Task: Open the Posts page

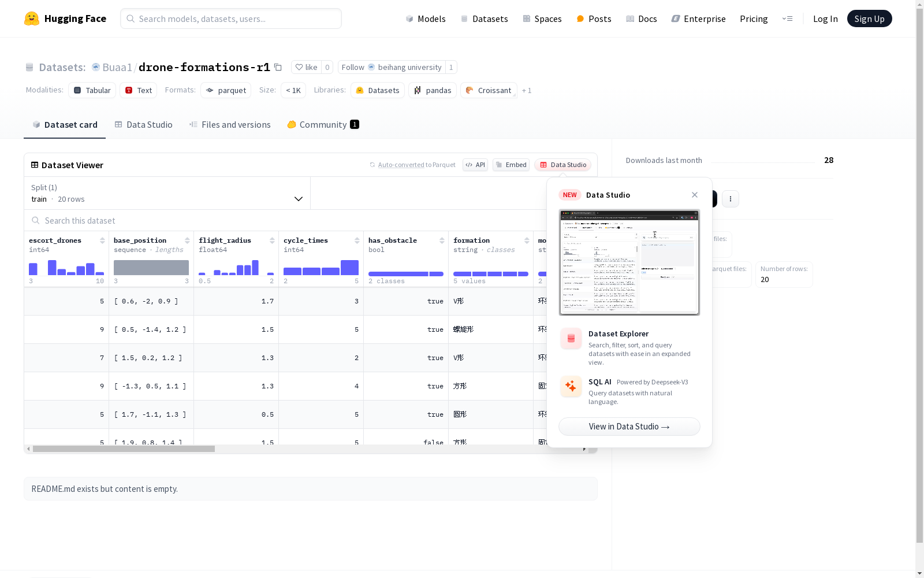Action: (x=594, y=18)
